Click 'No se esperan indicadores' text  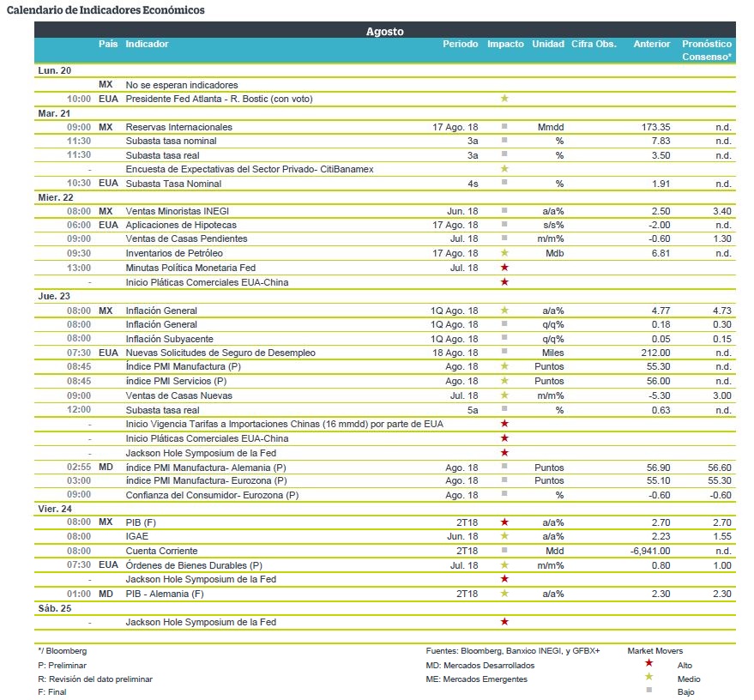182,85
